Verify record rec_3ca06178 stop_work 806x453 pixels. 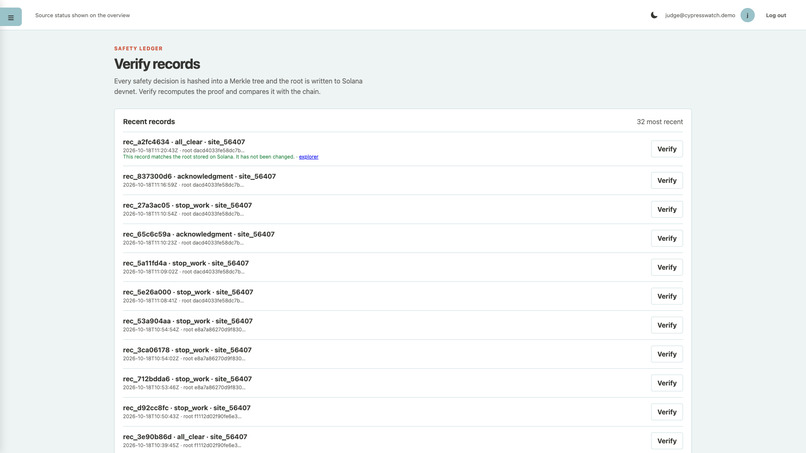667,354
